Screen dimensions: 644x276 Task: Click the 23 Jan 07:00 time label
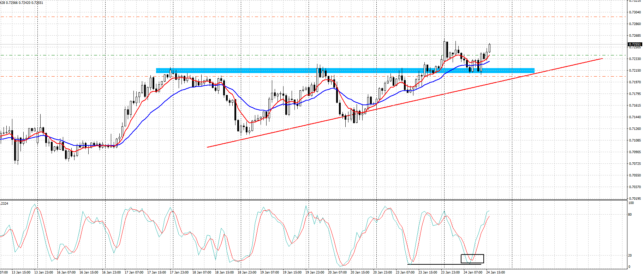[x=405, y=272]
